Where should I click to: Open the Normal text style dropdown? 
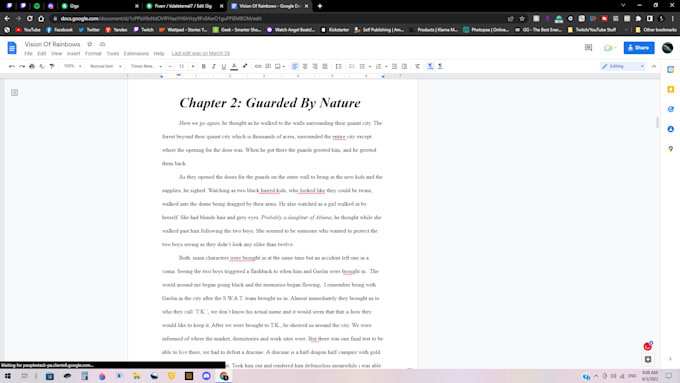click(105, 66)
